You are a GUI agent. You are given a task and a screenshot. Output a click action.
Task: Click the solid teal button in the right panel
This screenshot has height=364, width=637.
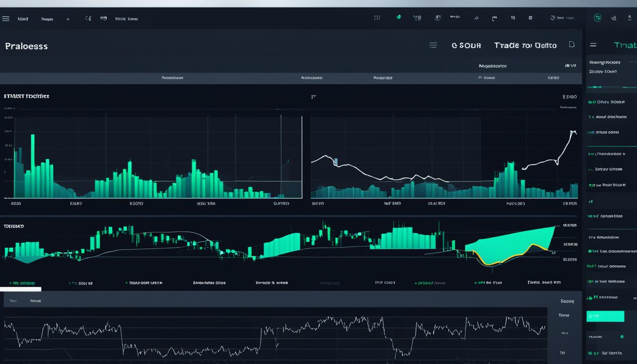coord(605,316)
